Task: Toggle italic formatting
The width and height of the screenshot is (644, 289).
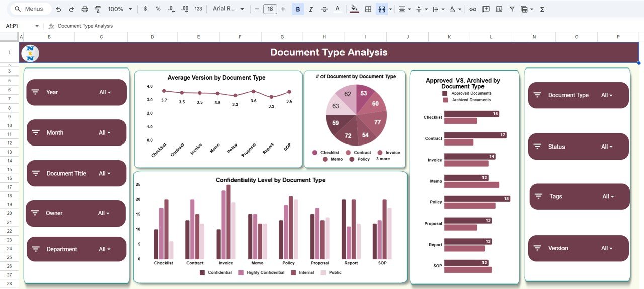Action: [311, 9]
